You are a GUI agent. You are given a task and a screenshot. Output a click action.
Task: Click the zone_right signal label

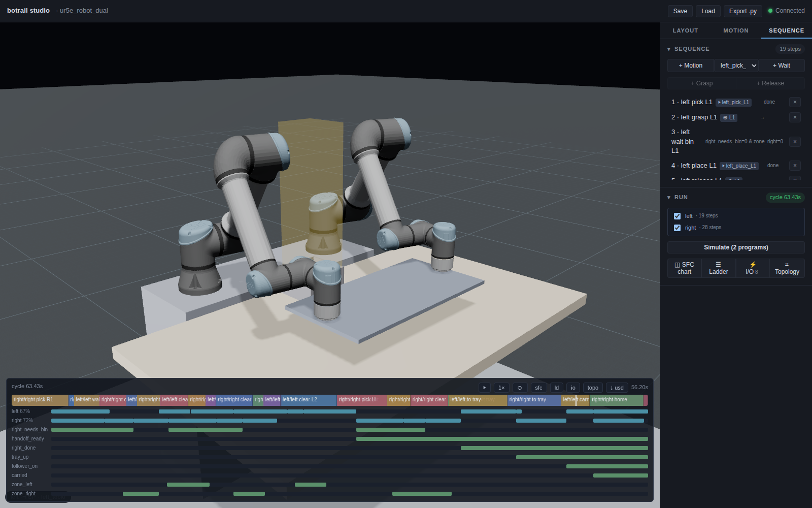click(x=23, y=494)
